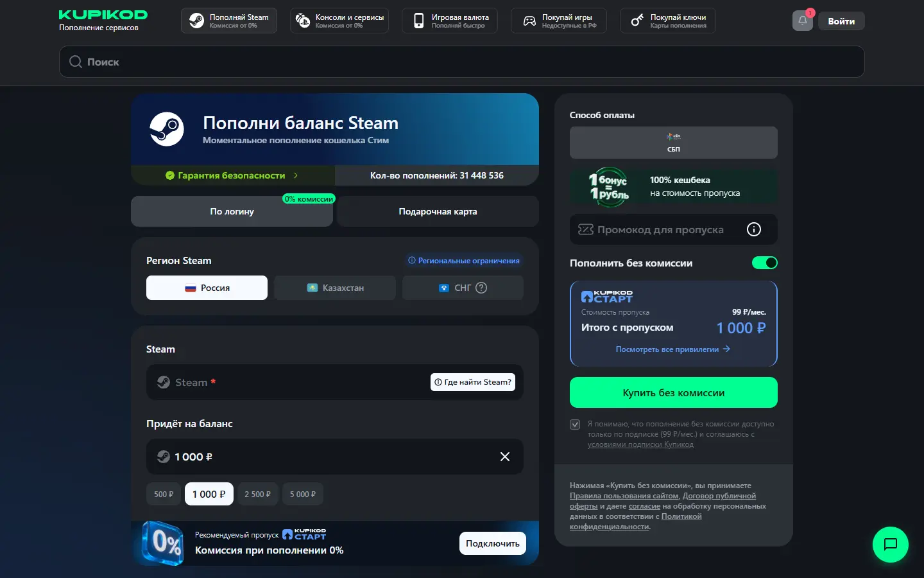Click the Подключить button
The height and width of the screenshot is (578, 924).
click(x=493, y=543)
